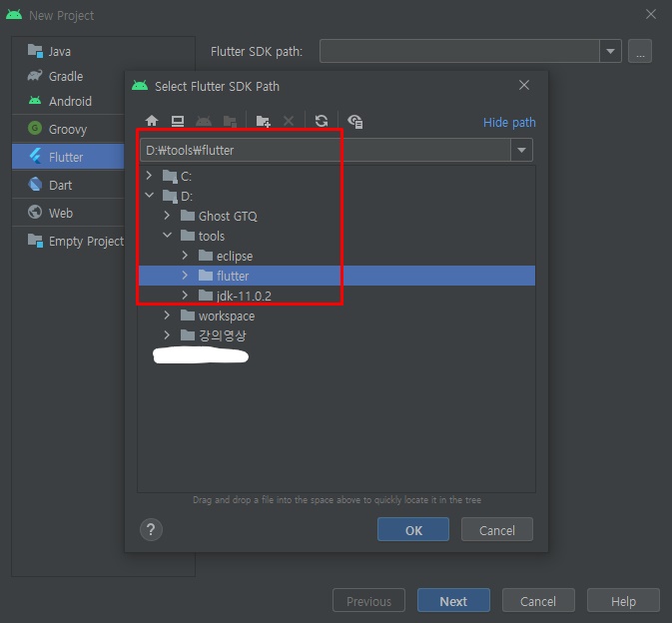The height and width of the screenshot is (623, 672).
Task: Collapse the tools folder
Action: click(167, 236)
